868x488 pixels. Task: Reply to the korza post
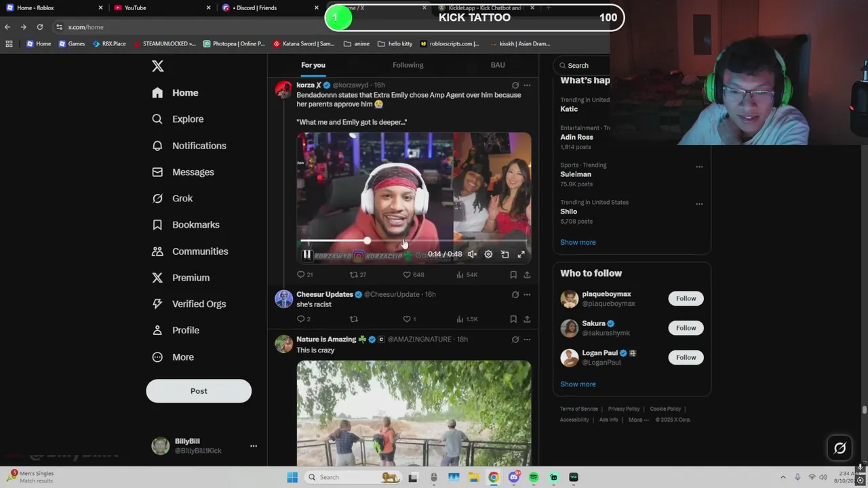[x=304, y=274]
